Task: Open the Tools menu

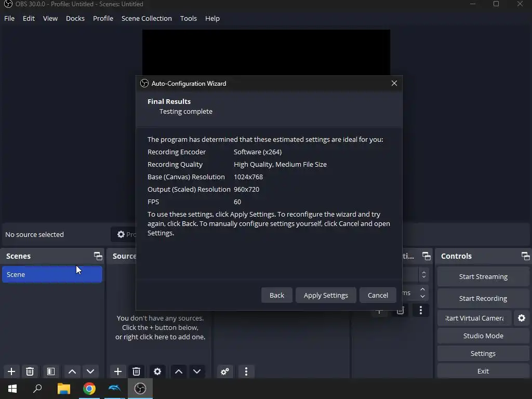Action: point(188,18)
